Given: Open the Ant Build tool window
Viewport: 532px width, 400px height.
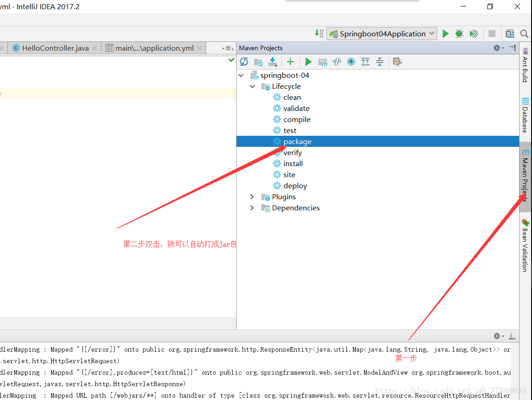Looking at the screenshot, I should [525, 65].
